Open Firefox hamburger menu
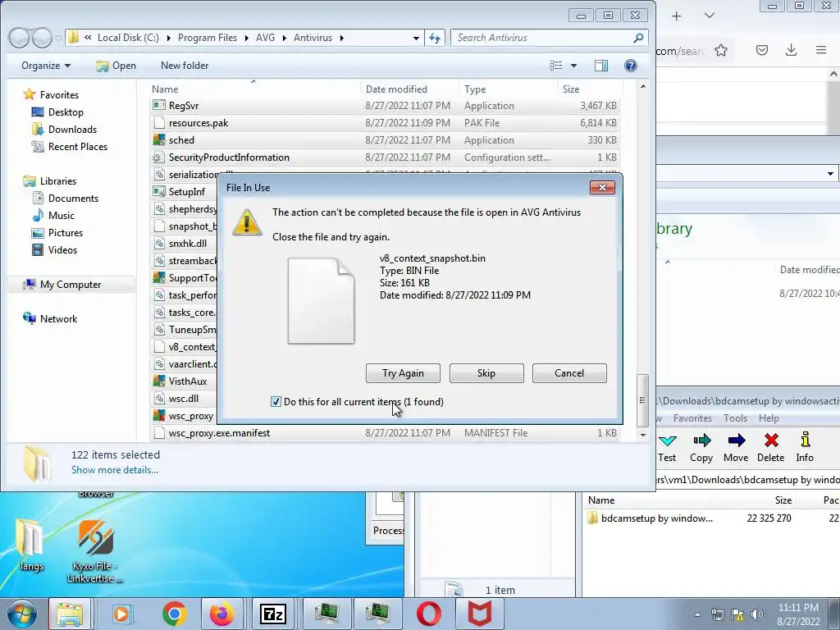Viewport: 840px width, 630px height. [820, 50]
